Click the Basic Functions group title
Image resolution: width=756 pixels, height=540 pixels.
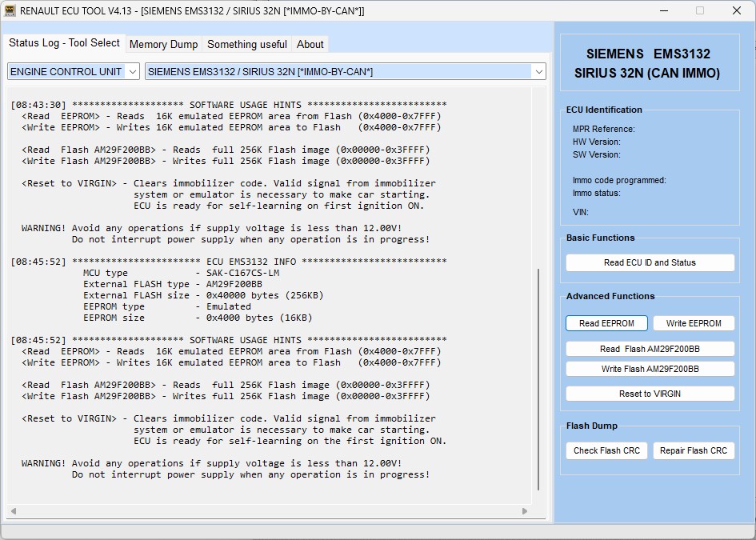600,238
